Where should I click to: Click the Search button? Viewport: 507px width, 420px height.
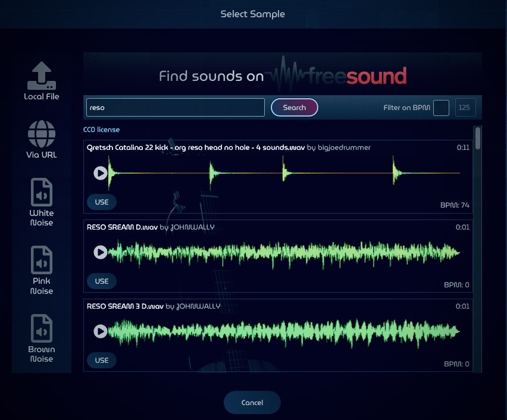click(294, 107)
